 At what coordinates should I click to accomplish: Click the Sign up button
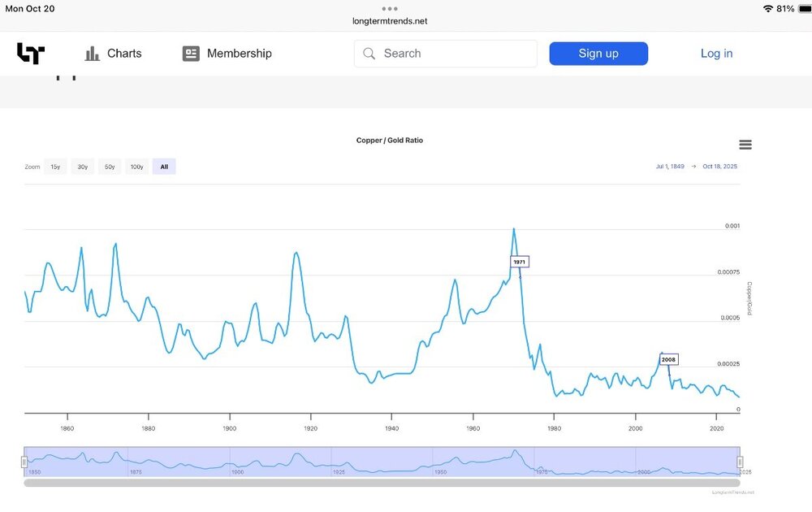[x=598, y=54]
